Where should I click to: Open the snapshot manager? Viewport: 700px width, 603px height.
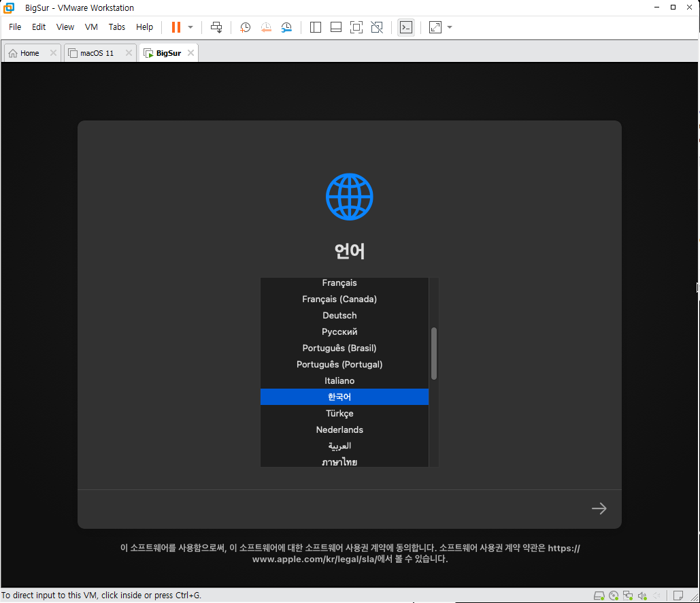(x=287, y=27)
